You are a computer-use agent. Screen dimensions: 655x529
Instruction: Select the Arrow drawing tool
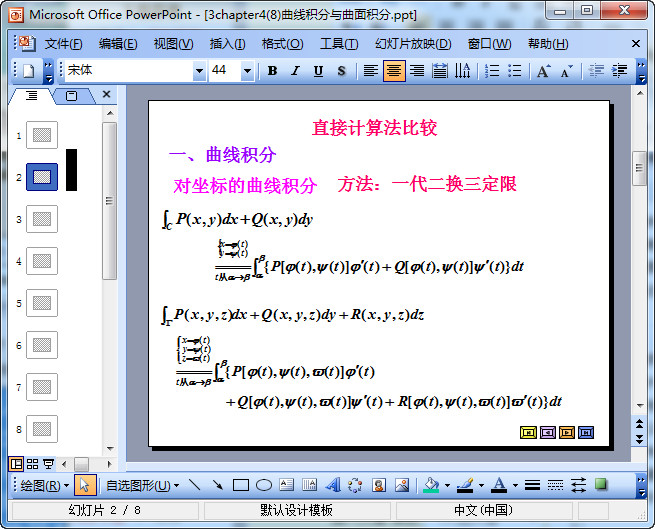click(x=218, y=485)
